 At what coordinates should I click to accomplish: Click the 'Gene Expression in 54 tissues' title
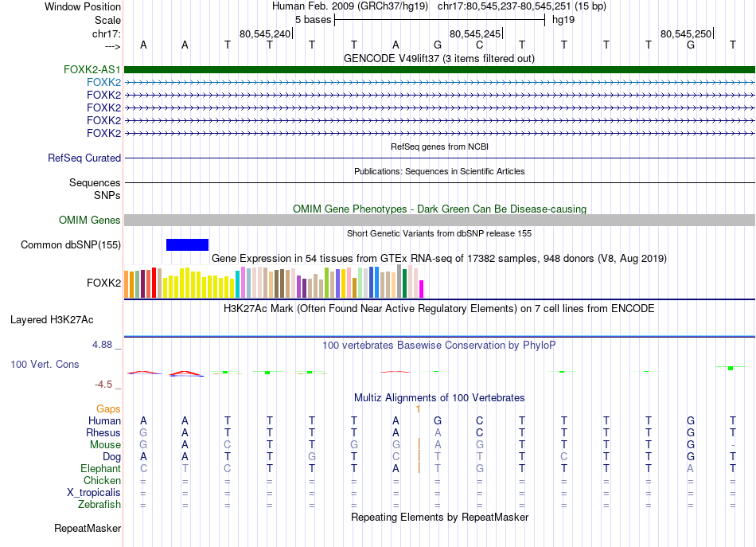tap(439, 258)
